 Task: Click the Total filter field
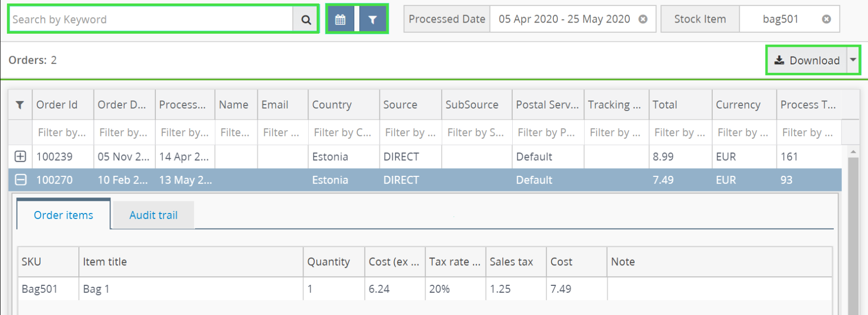[x=681, y=132]
